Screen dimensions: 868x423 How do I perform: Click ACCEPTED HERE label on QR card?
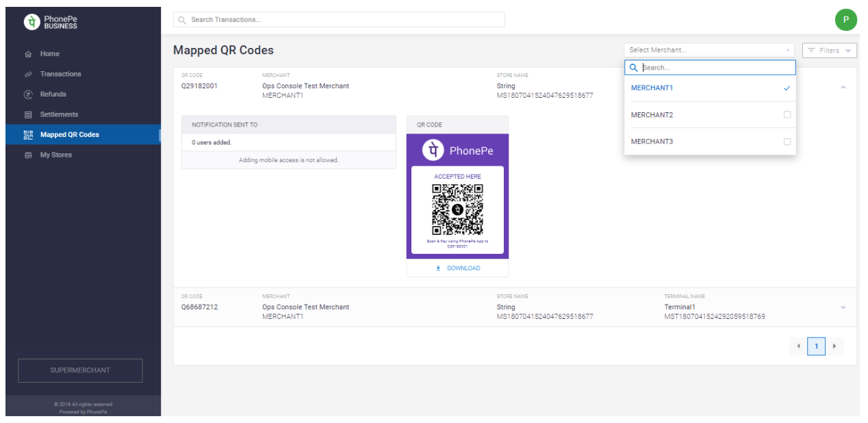pos(457,177)
